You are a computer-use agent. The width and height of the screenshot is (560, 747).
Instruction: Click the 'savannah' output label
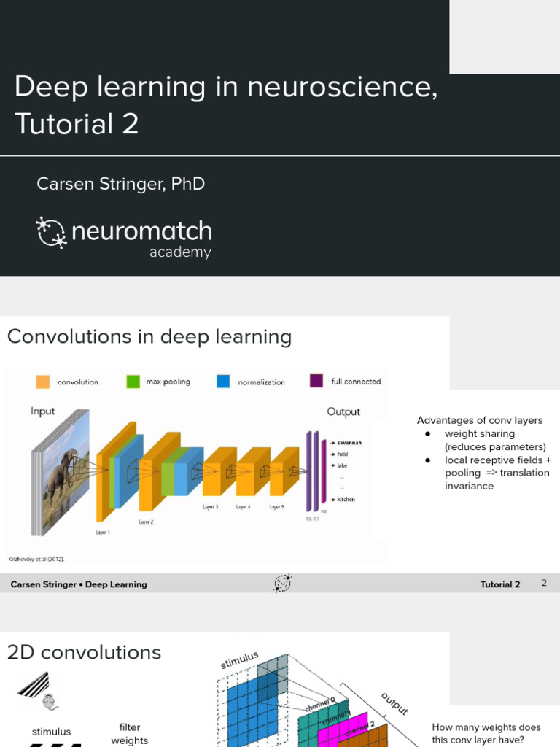point(349,442)
